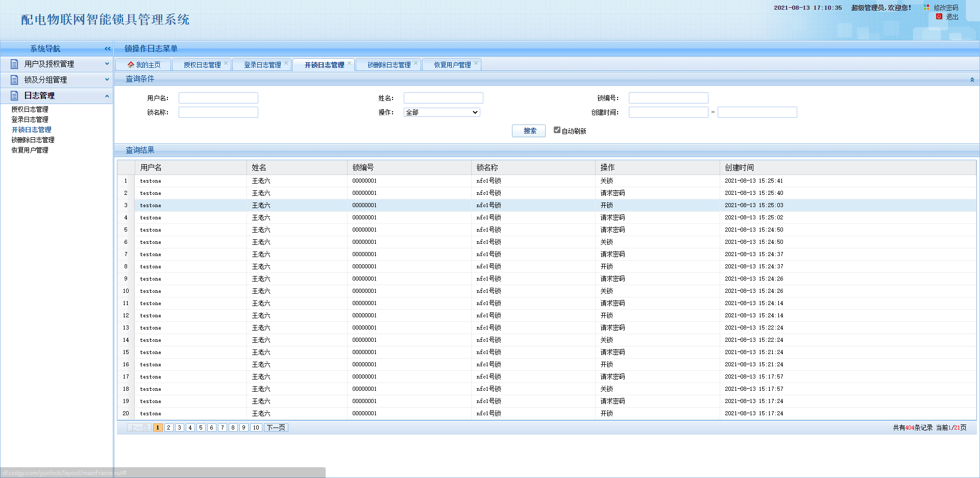
Task: Click the 搜索 button
Action: 529,131
